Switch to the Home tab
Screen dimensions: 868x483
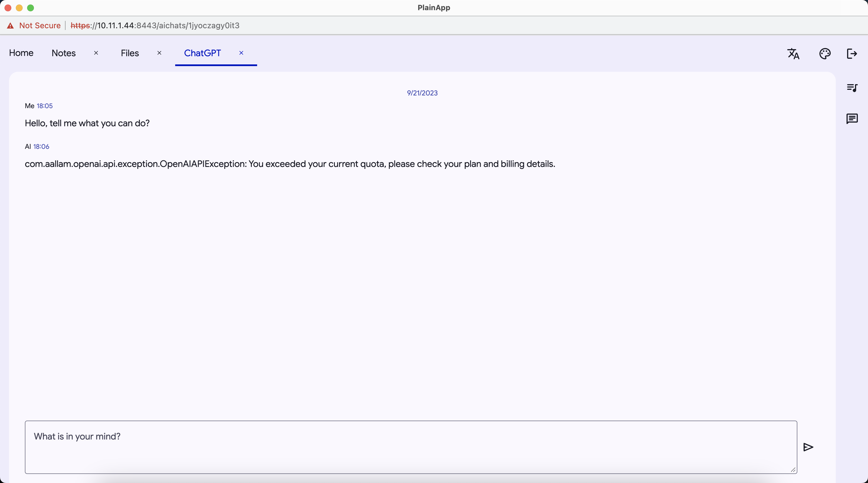(x=21, y=53)
